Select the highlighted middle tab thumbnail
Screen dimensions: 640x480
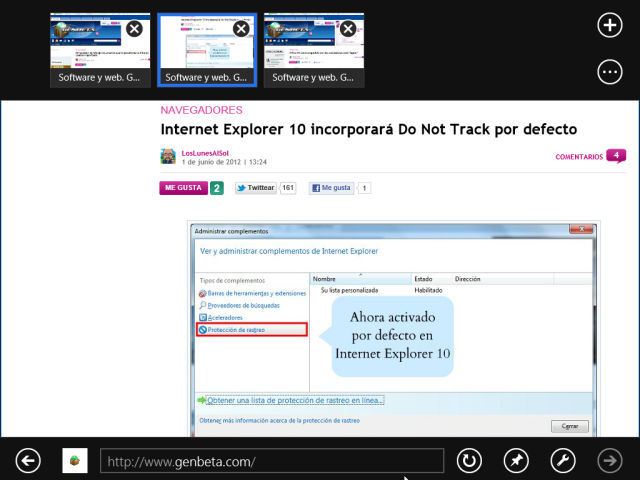[207, 50]
